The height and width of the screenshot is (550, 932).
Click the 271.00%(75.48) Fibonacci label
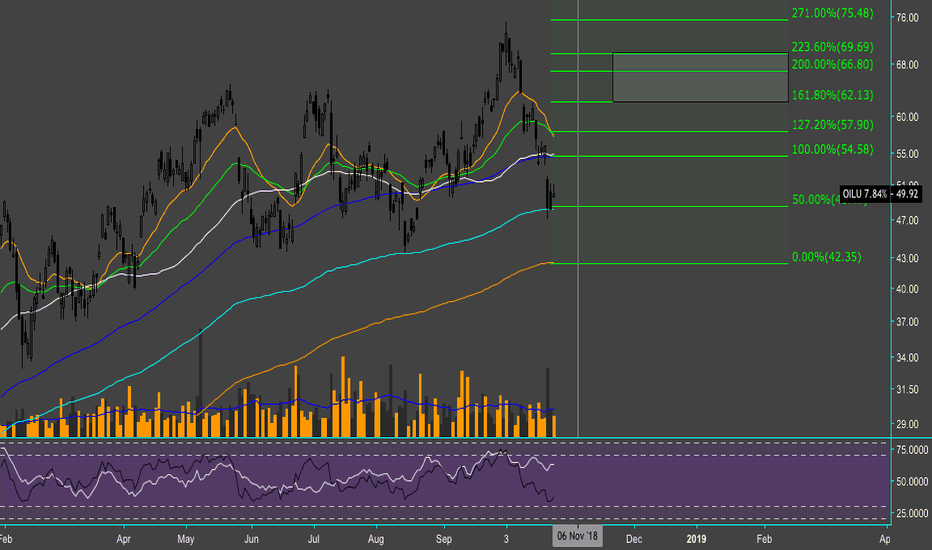(832, 13)
